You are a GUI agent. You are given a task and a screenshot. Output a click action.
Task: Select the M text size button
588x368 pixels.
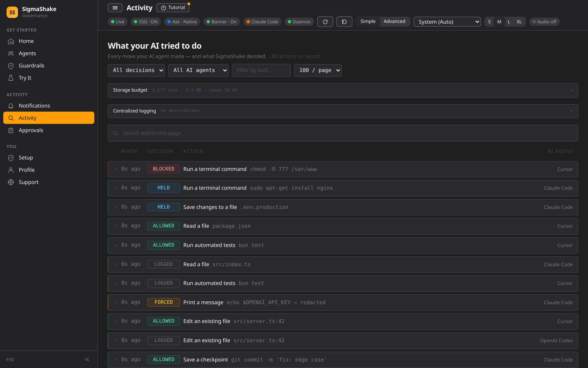[499, 22]
